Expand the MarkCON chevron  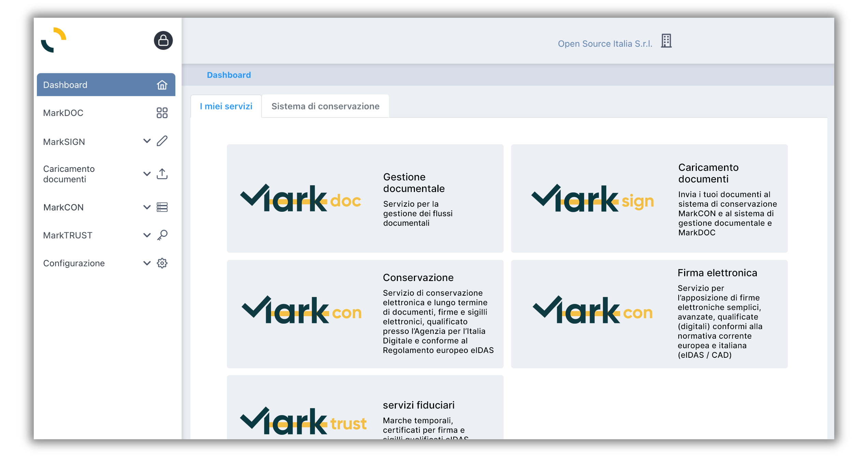point(147,207)
